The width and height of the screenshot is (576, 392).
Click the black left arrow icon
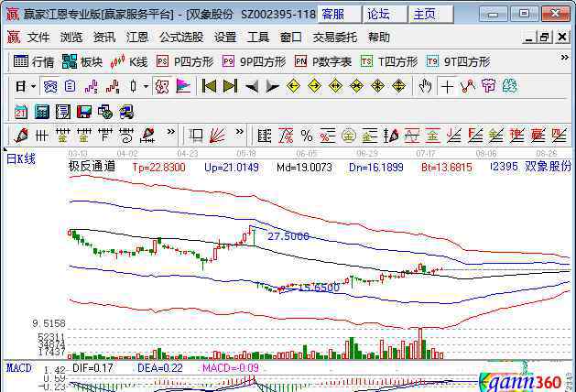[252, 87]
